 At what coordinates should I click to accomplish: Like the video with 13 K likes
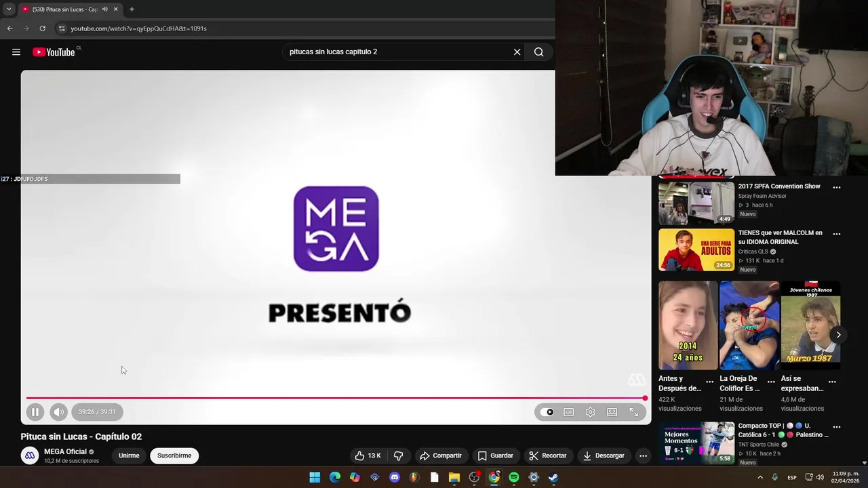point(368,455)
